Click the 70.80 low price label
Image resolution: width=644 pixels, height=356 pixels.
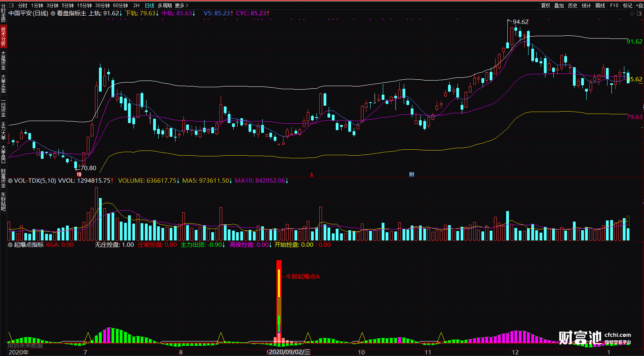click(x=88, y=168)
